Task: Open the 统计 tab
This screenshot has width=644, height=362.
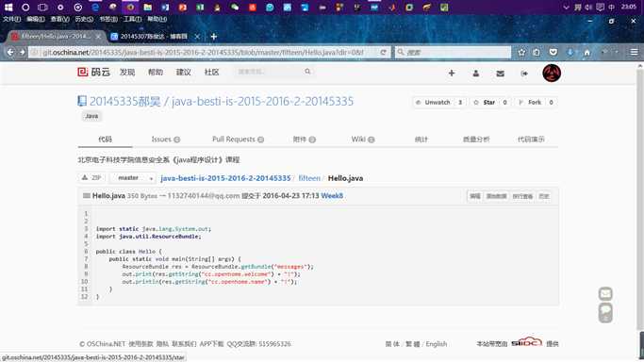Action: (x=421, y=140)
